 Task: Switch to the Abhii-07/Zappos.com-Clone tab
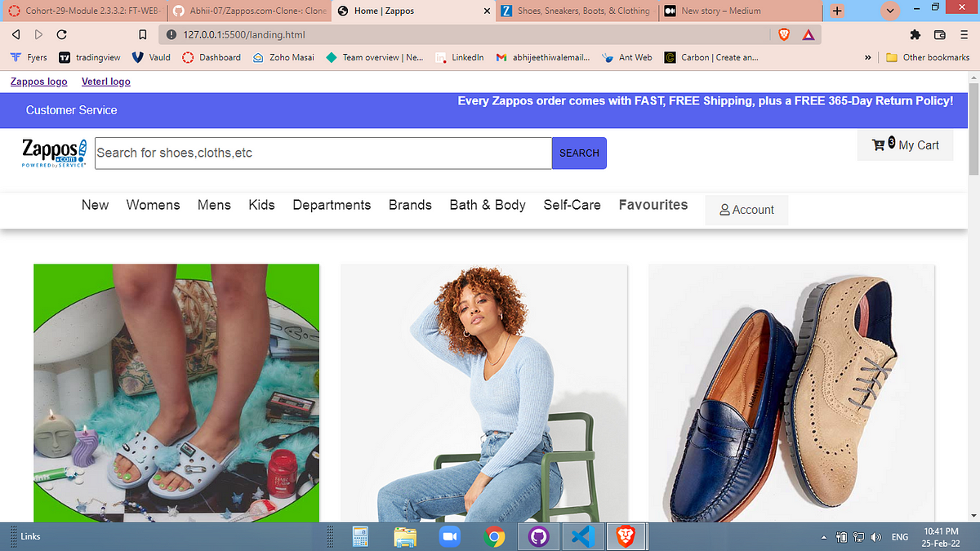point(247,11)
